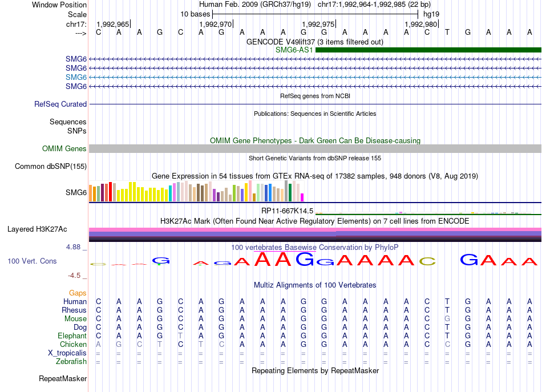Image resolution: width=542 pixels, height=392 pixels.
Task: Click the dark green SMG6-AS1 exon bar
Action: coord(428,50)
